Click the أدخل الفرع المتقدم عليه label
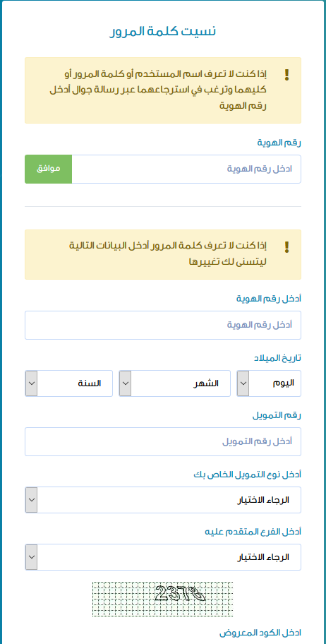This screenshot has width=326, height=644. 253,532
